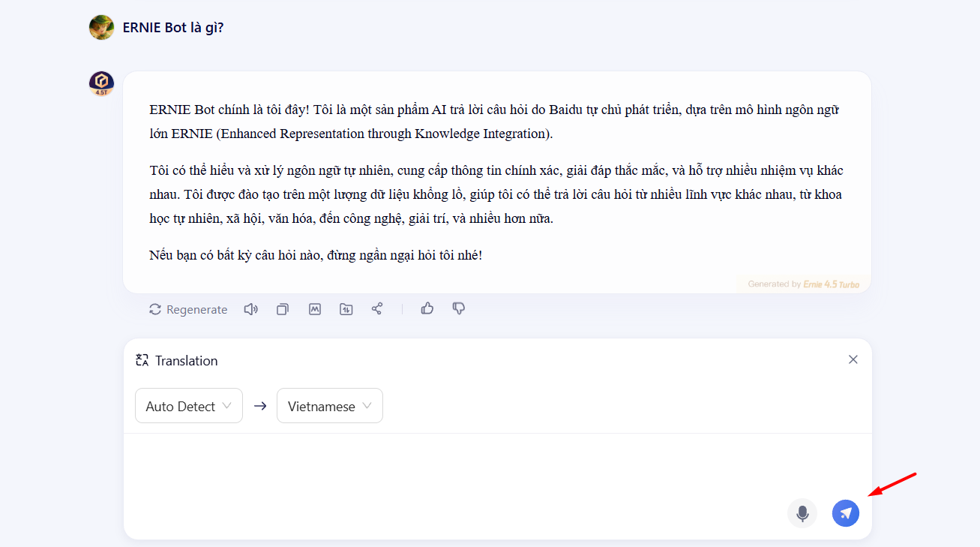The height and width of the screenshot is (547, 980).
Task: Play the response aloud with the speaker icon
Action: (x=251, y=309)
